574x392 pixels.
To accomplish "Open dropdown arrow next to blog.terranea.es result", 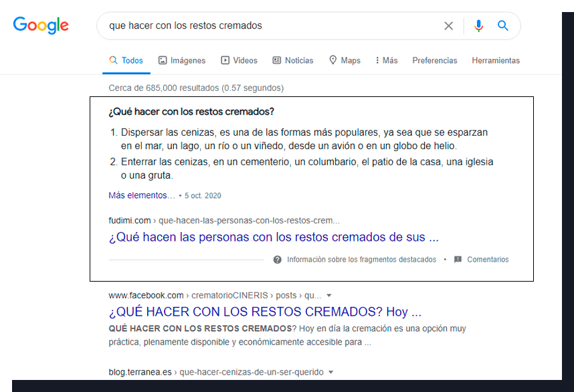I will pos(330,373).
